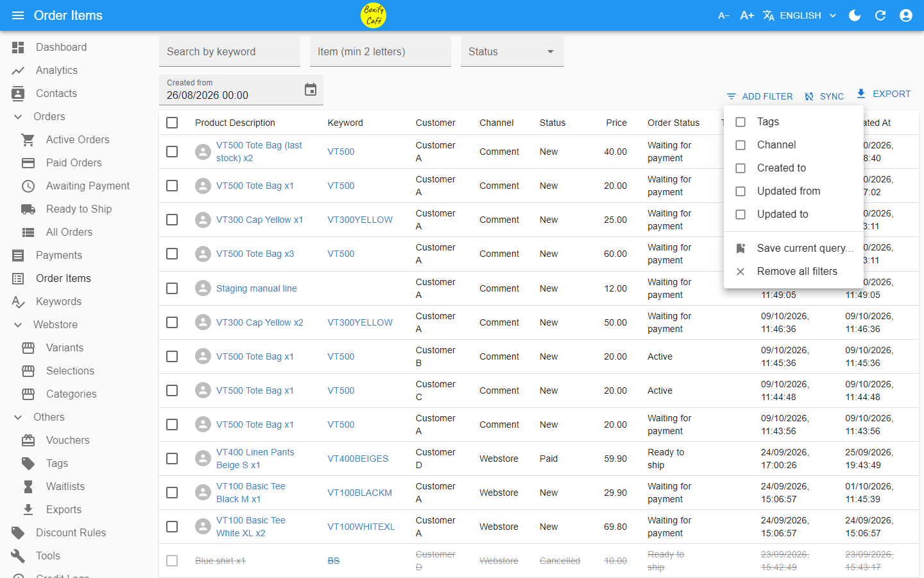The width and height of the screenshot is (924, 578).
Task: Open the Status dropdown filter
Action: [512, 51]
